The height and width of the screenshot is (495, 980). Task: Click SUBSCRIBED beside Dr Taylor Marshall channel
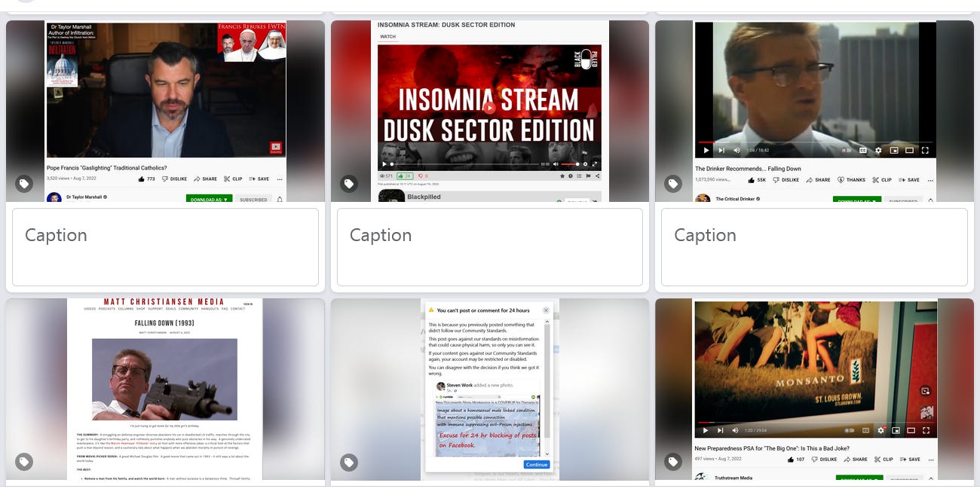click(x=253, y=200)
